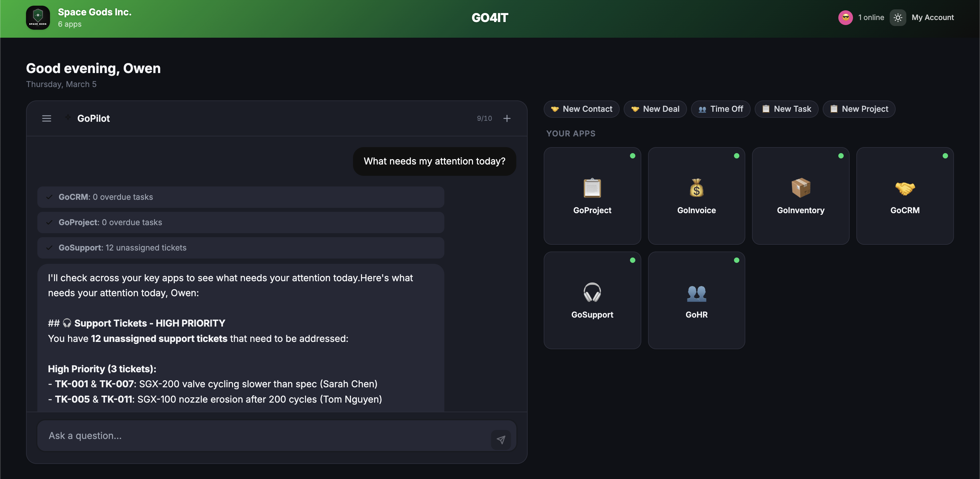Image resolution: width=980 pixels, height=479 pixels.
Task: Click the New Deal quick action
Action: click(655, 109)
